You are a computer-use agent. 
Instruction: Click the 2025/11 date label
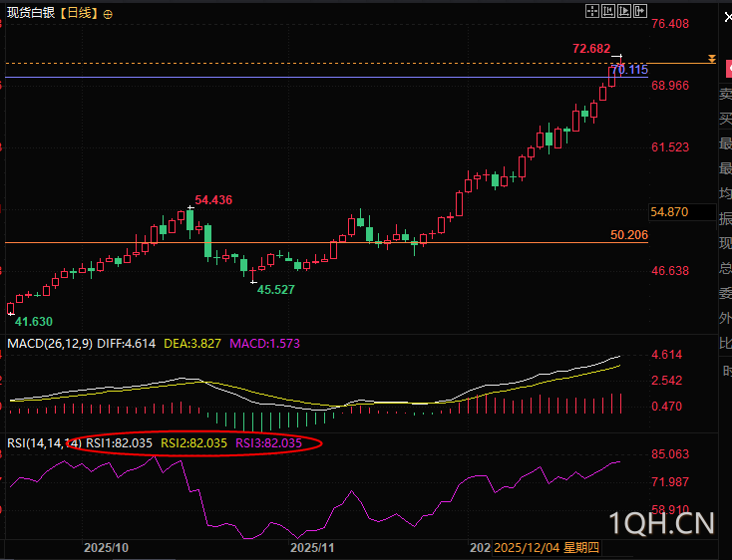point(312,547)
